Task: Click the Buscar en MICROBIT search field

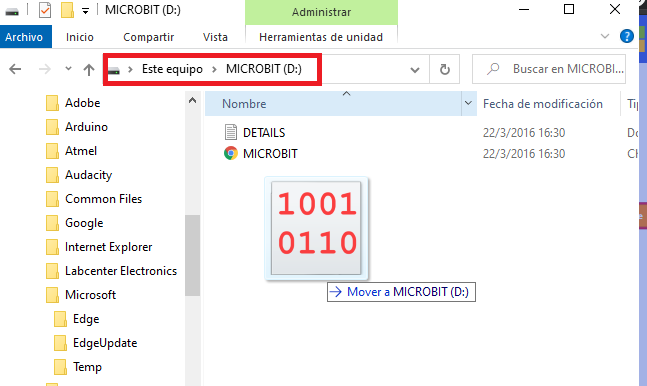Action: 549,69
